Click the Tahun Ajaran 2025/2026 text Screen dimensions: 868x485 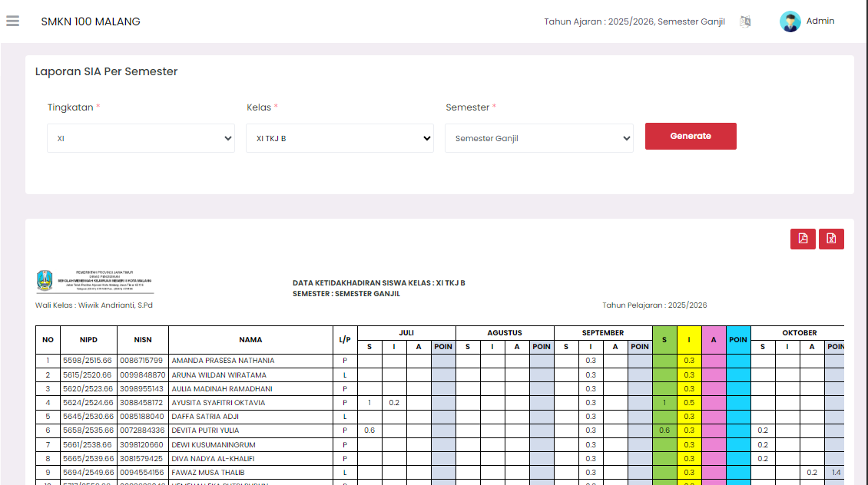[x=634, y=21]
